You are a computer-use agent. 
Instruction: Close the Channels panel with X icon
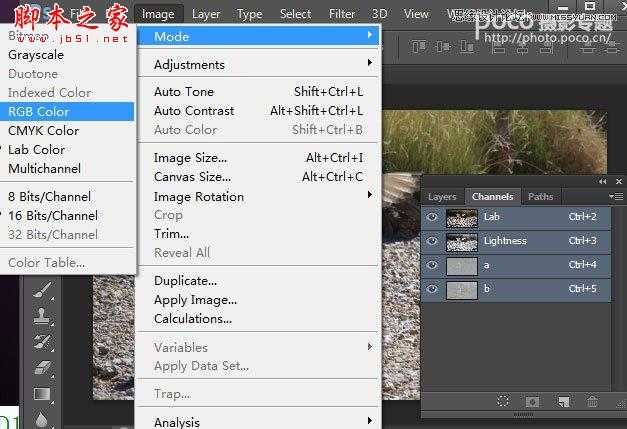point(619,182)
